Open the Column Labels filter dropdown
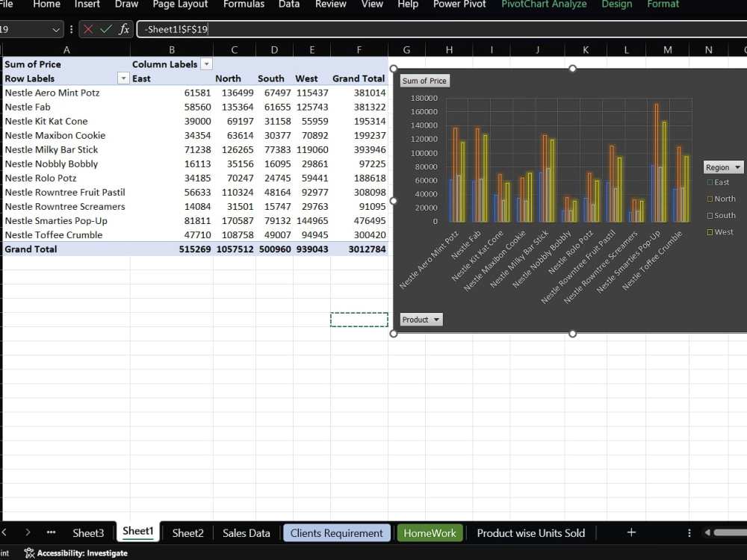 [x=206, y=63]
